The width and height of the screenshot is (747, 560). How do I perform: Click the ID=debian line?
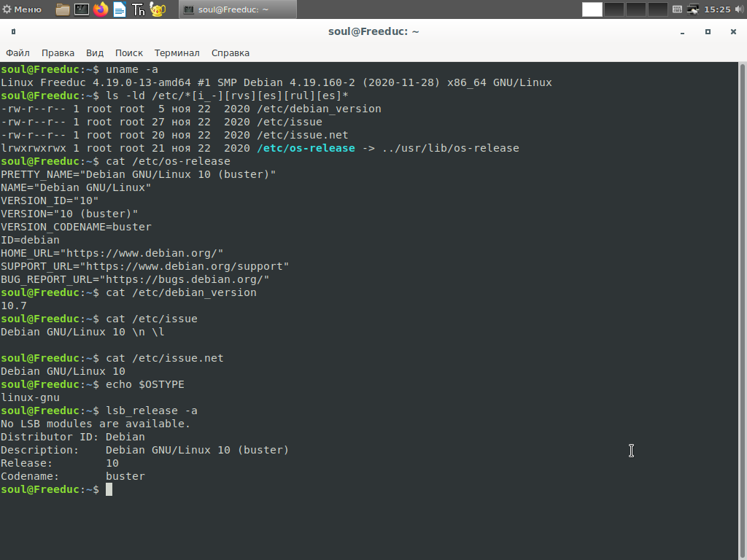click(30, 240)
